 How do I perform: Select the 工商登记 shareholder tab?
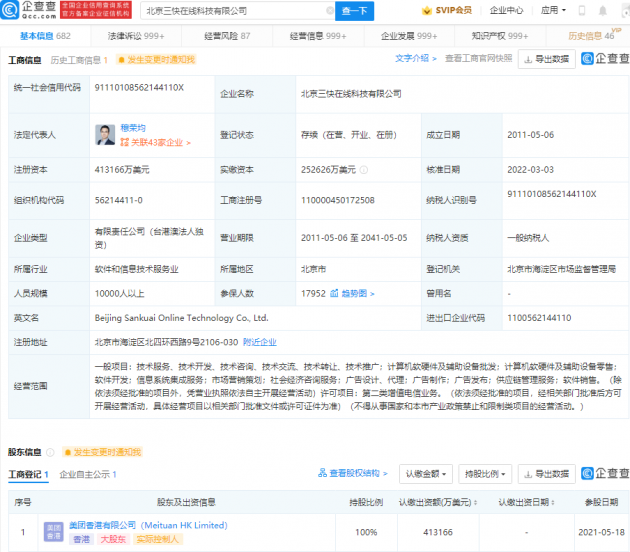[28, 474]
